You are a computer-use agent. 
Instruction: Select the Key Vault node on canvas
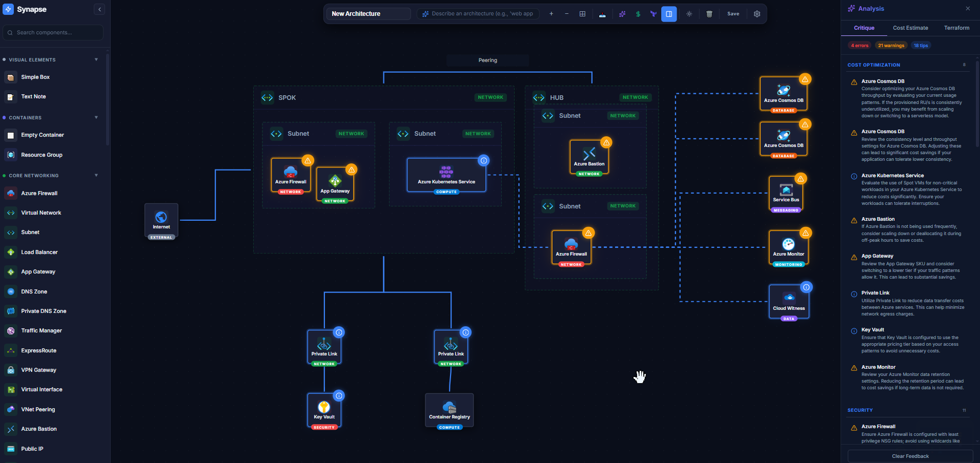[x=324, y=410]
